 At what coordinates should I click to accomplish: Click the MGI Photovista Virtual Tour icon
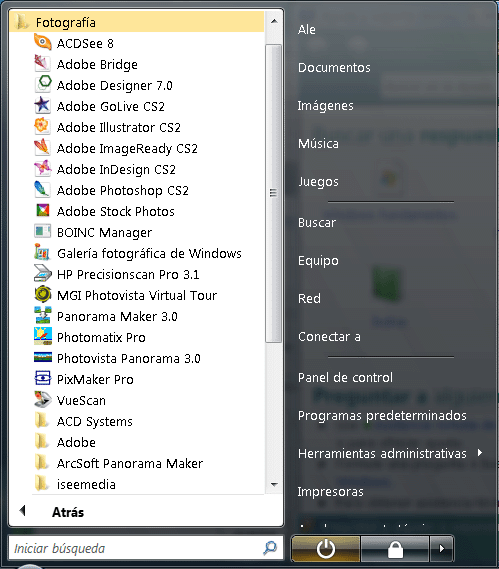42,295
